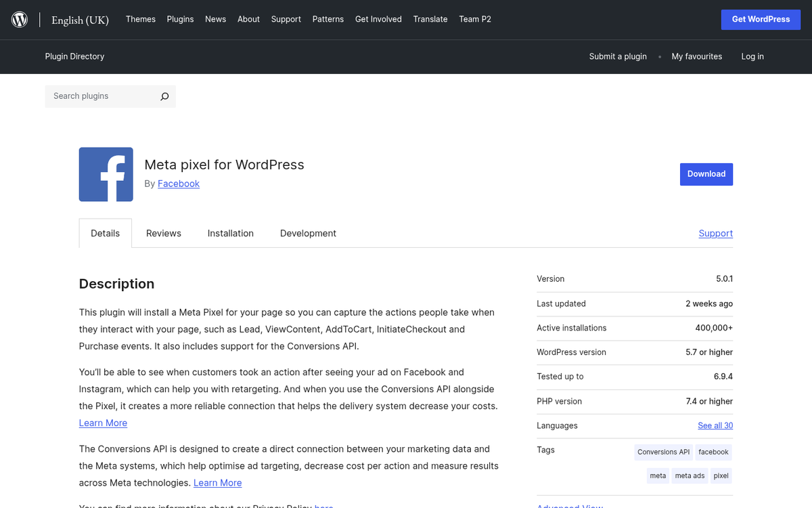Open My favourites in the header
812x508 pixels.
[696, 56]
